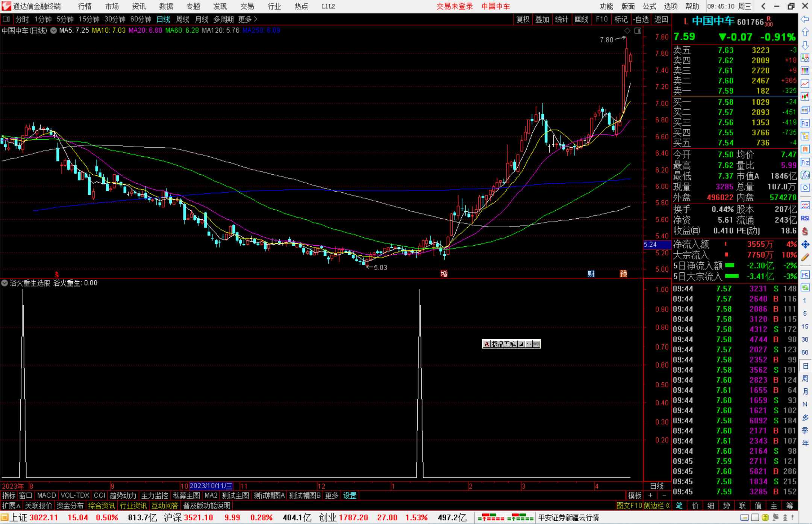This screenshot has height=524, width=812.
Task: Open the candlestick chart icon in sidebar
Action: (805, 97)
